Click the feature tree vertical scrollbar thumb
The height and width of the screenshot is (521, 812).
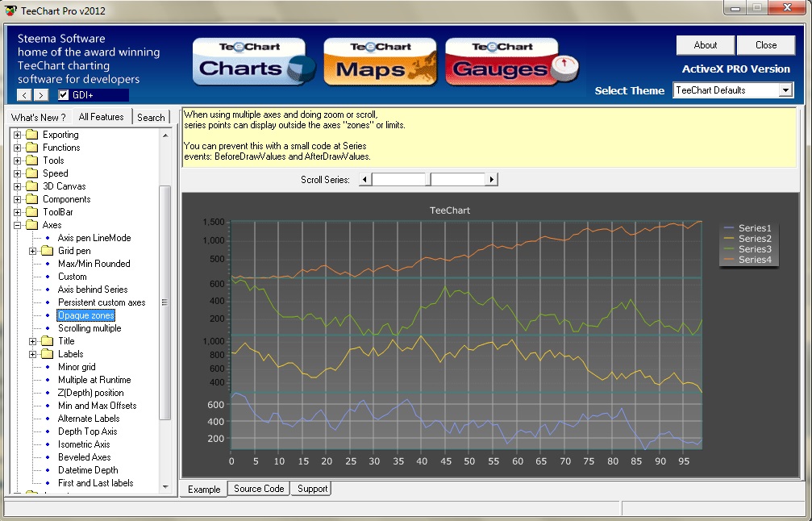[165, 302]
